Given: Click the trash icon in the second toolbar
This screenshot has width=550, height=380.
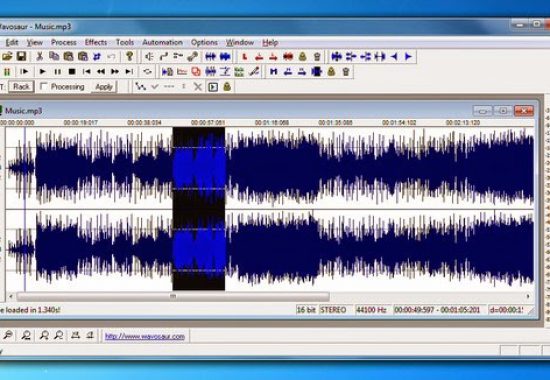Looking at the screenshot, I should click(x=346, y=72).
